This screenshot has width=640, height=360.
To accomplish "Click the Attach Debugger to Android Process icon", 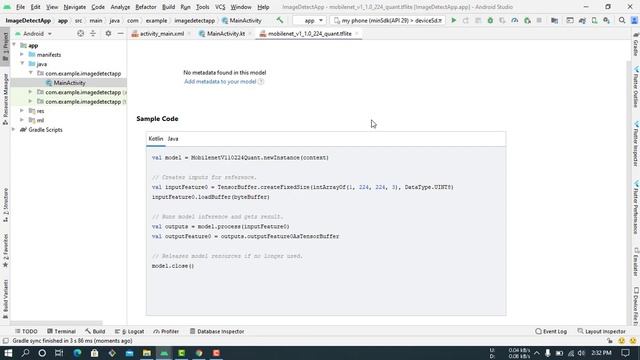I will coord(527,20).
